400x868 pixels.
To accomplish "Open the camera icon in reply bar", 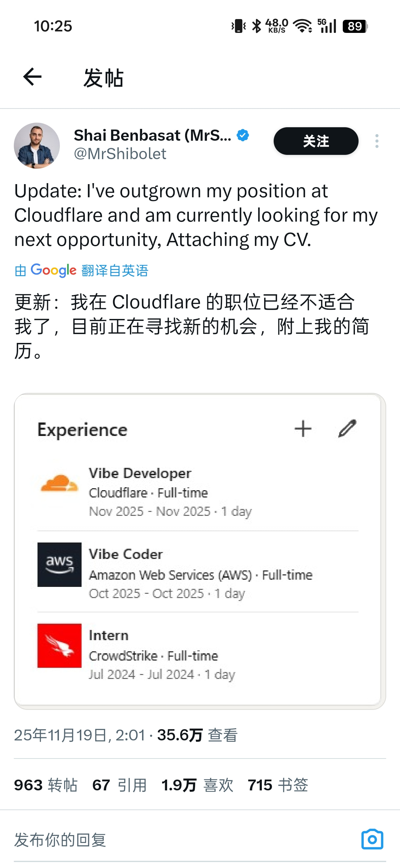I will [372, 839].
